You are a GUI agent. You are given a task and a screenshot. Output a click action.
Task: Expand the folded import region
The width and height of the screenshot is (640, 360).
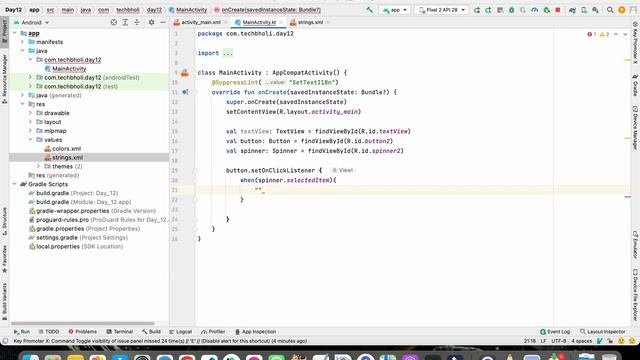(x=228, y=53)
